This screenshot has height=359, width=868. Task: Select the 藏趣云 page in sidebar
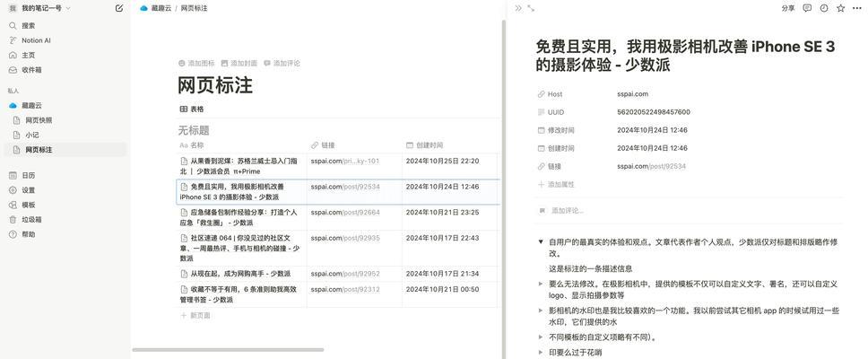tap(31, 105)
